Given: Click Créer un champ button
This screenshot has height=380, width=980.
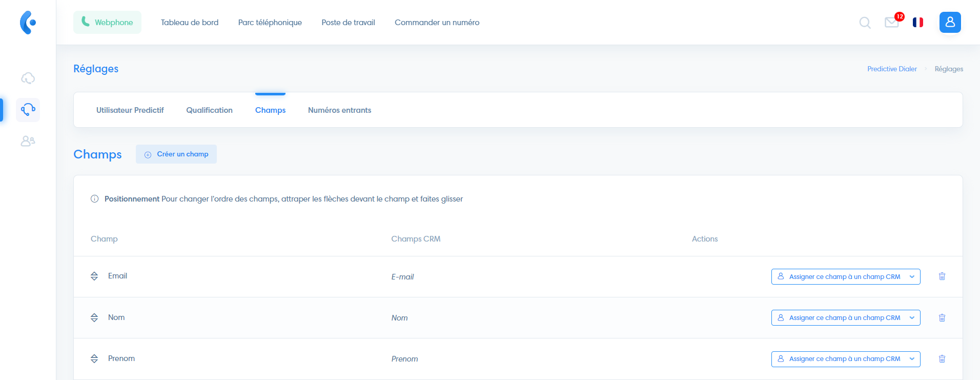Looking at the screenshot, I should [x=176, y=154].
